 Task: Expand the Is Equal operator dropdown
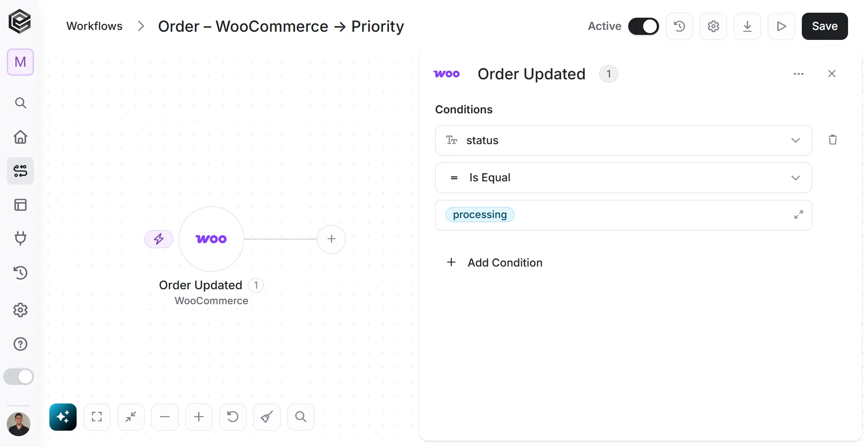tap(624, 178)
